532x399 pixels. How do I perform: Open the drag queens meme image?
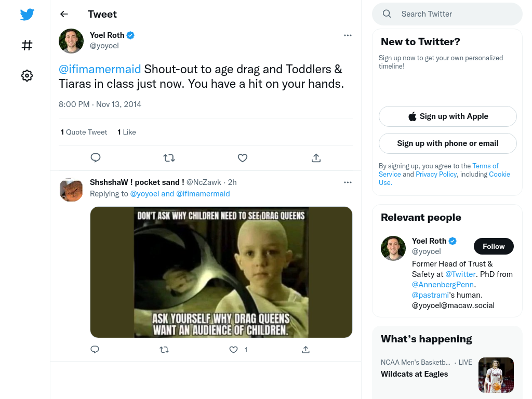click(x=221, y=272)
